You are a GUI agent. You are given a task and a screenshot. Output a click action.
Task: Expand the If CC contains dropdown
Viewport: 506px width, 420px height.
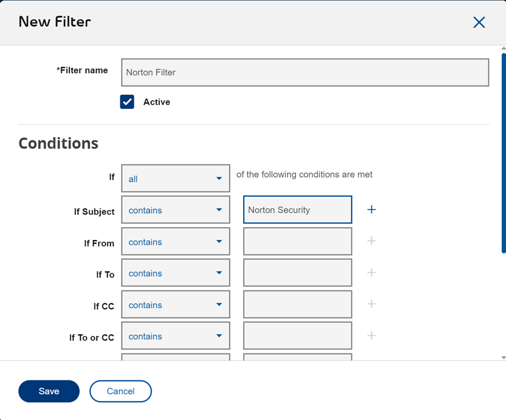176,305
